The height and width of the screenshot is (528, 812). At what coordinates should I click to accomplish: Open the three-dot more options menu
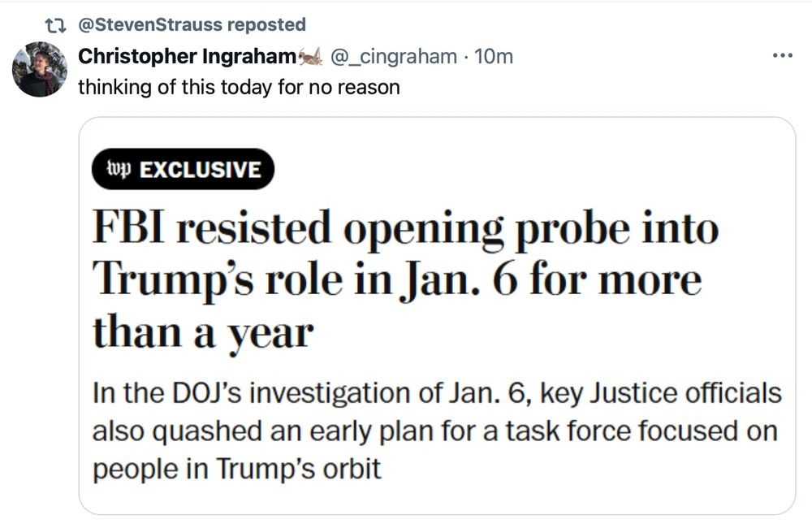click(x=782, y=56)
